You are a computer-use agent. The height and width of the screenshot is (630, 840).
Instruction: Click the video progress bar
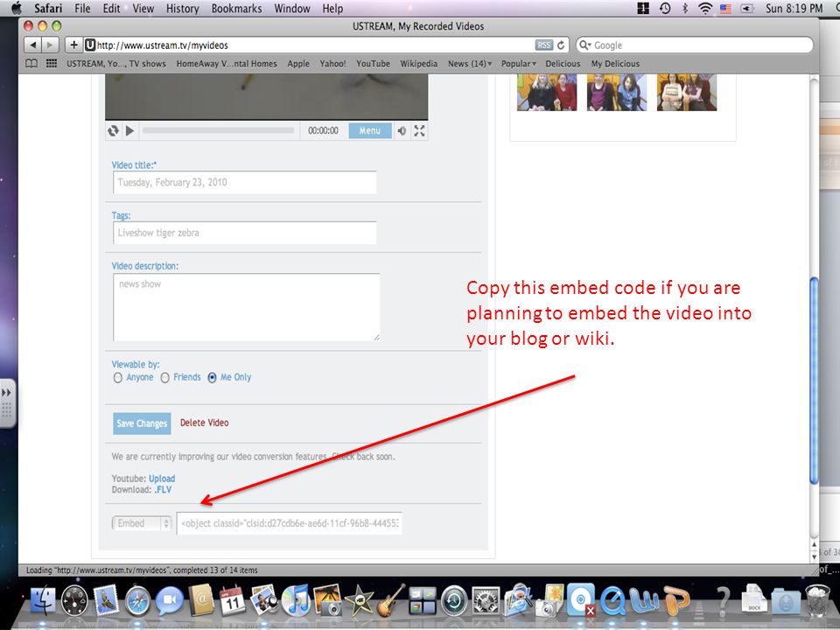218,130
